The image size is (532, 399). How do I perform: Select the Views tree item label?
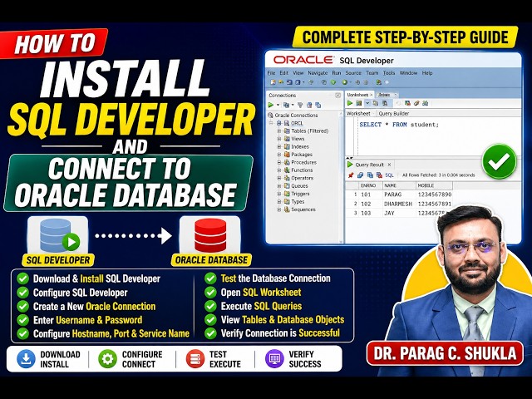[x=298, y=139]
